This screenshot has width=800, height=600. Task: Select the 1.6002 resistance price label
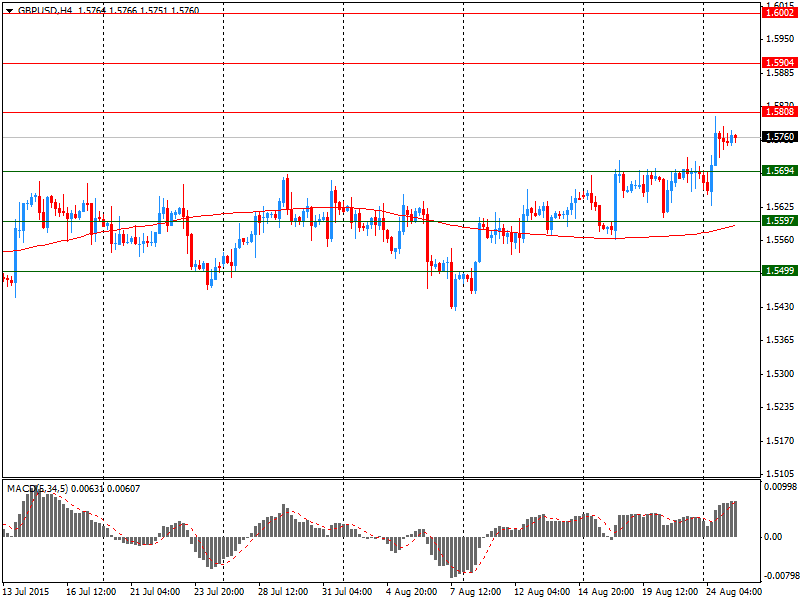coord(779,13)
